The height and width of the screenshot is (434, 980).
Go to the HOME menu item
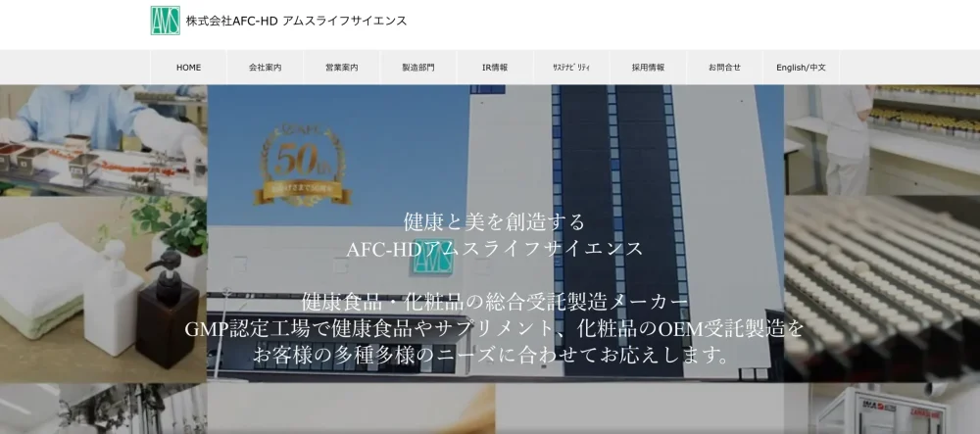click(x=189, y=68)
